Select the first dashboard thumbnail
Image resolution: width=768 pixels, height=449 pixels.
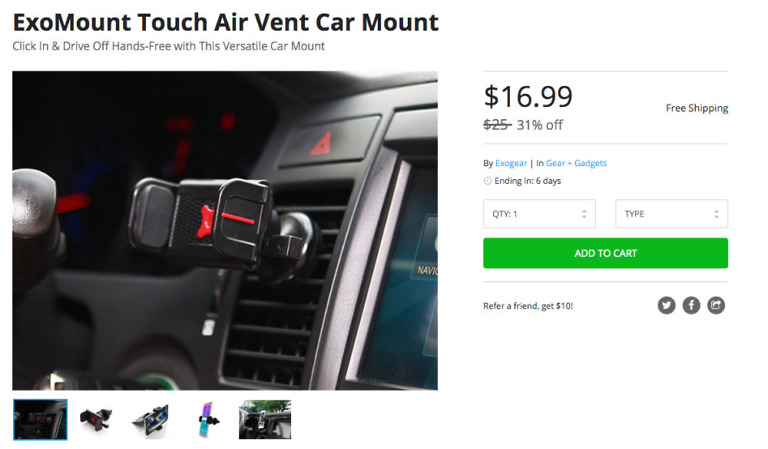click(x=40, y=420)
